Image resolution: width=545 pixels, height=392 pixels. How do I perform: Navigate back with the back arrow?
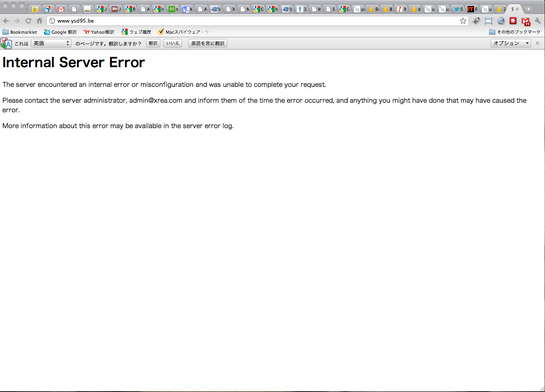6,21
